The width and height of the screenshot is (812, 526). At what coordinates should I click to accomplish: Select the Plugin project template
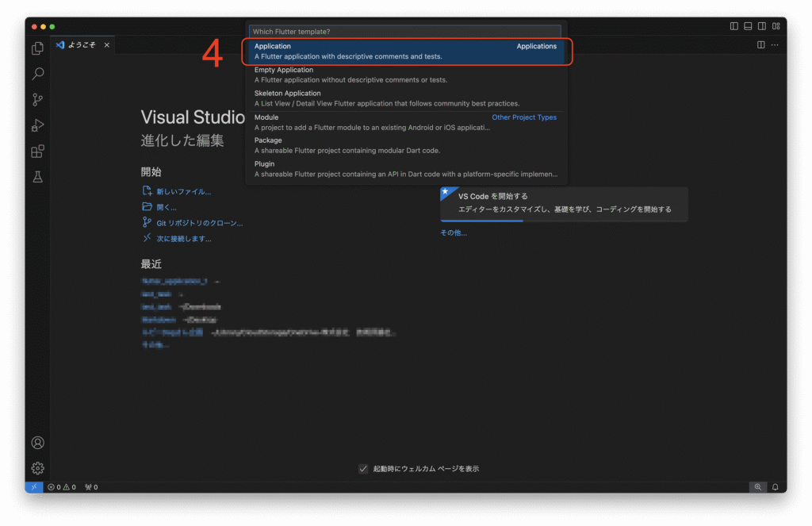405,169
